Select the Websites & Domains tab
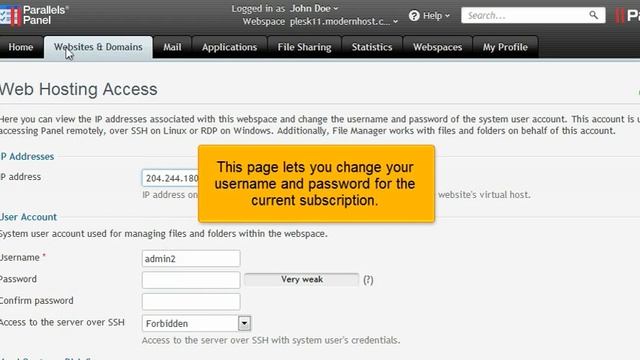Image resolution: width=640 pixels, height=360 pixels. point(98,47)
